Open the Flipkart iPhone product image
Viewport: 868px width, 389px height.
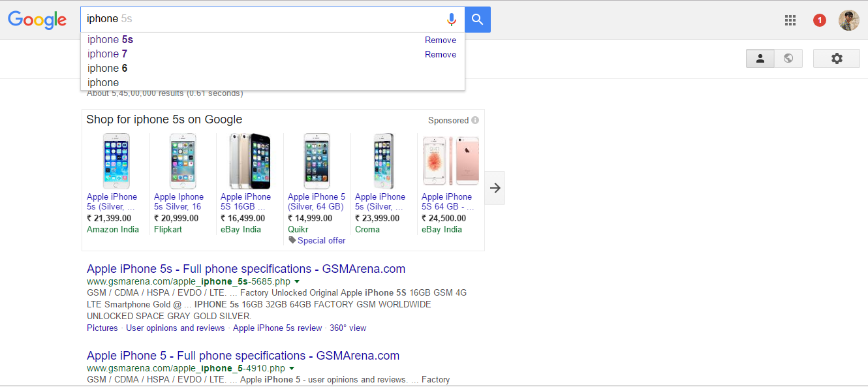[183, 161]
